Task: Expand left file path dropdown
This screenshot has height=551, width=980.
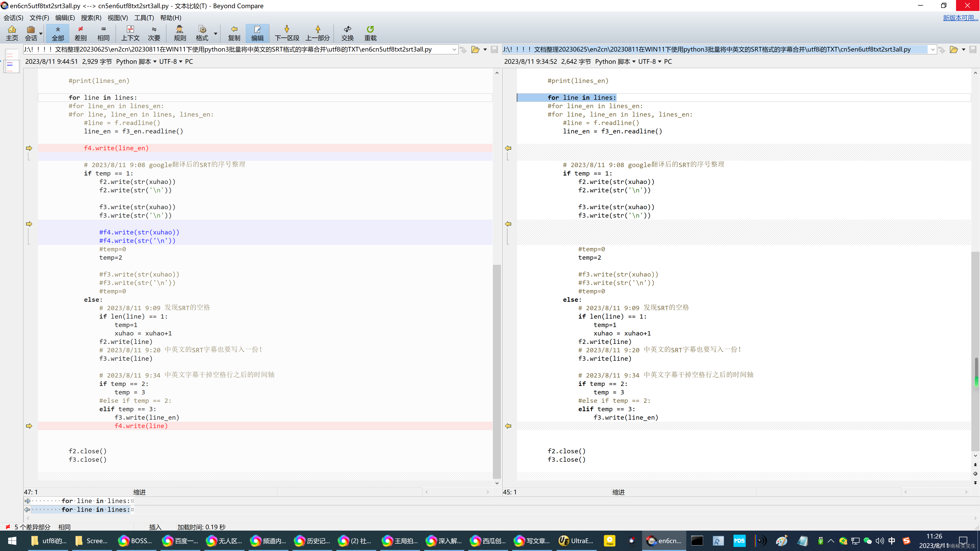Action: click(454, 49)
